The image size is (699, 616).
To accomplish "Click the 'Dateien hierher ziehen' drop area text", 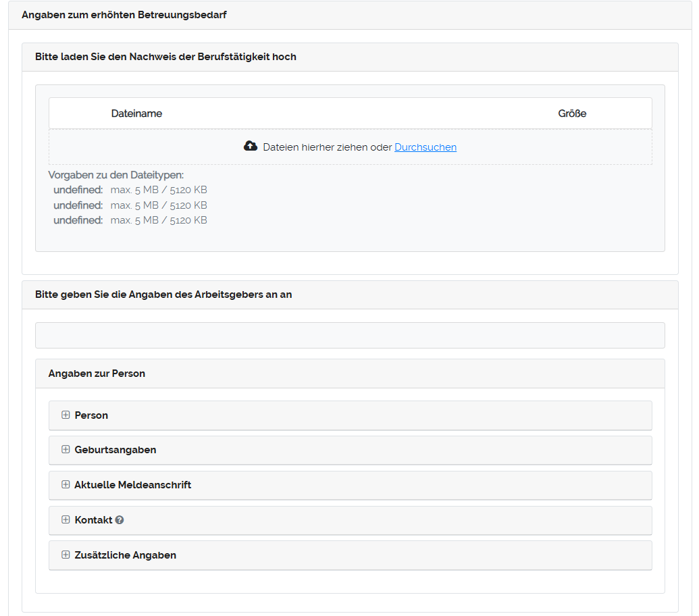I will pos(328,147).
